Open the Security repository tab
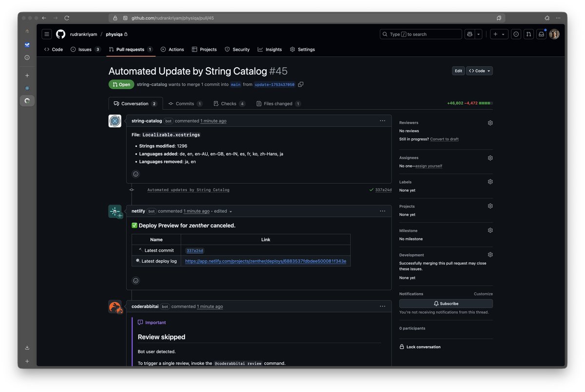 [237, 49]
